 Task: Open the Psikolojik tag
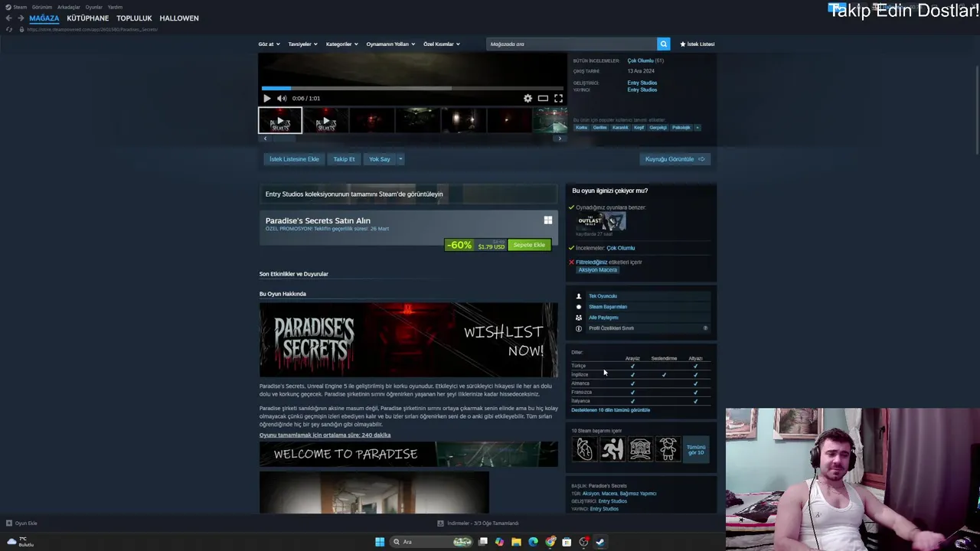coord(681,128)
